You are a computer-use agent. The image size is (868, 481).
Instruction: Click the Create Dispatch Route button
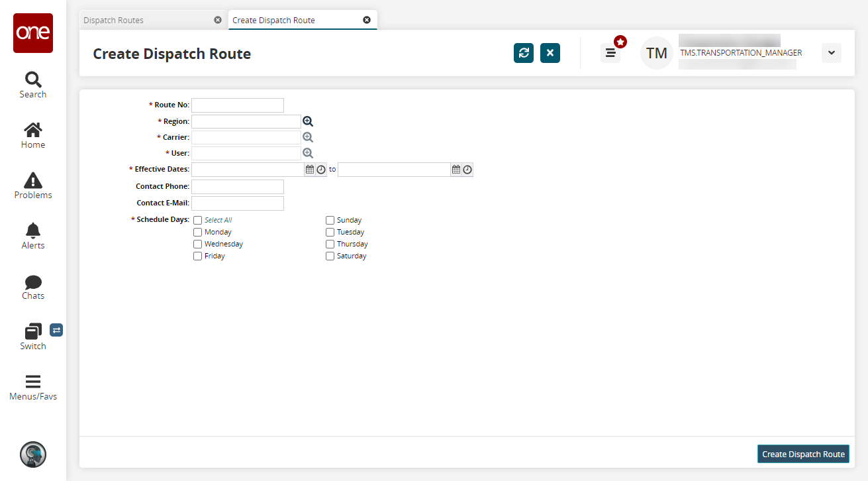pos(803,454)
